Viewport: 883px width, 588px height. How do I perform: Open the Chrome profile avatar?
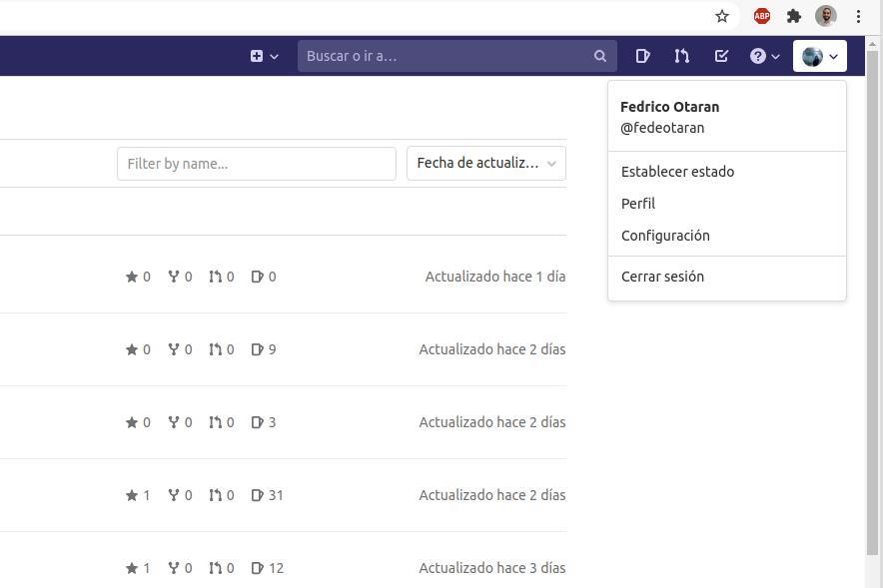point(825,16)
